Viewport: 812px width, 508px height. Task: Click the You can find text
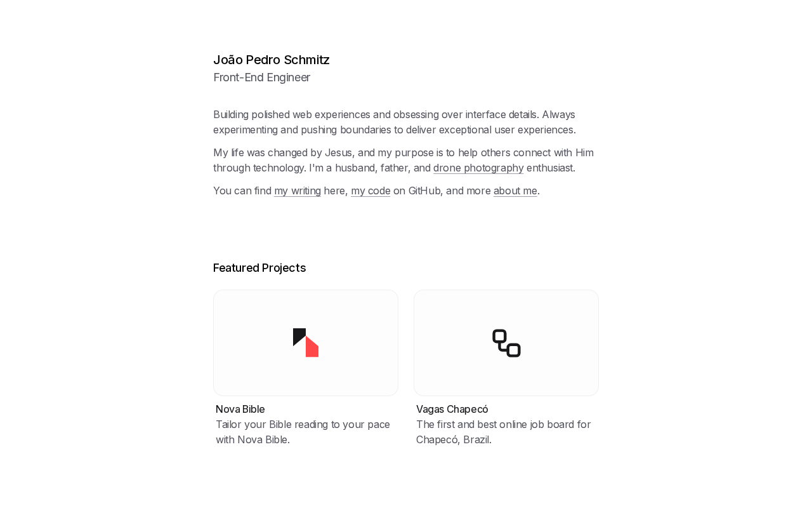[x=242, y=191]
